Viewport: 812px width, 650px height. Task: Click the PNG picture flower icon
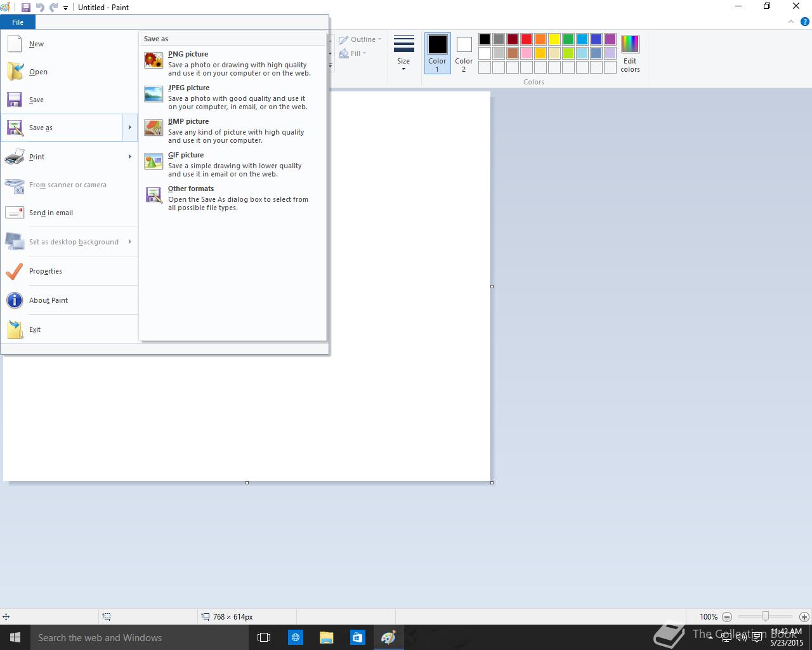click(154, 60)
